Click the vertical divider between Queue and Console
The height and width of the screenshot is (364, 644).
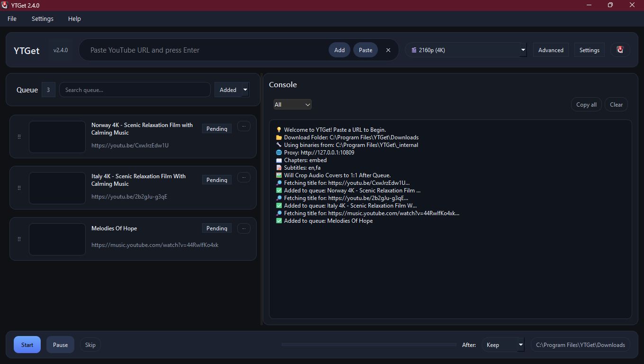tap(261, 199)
